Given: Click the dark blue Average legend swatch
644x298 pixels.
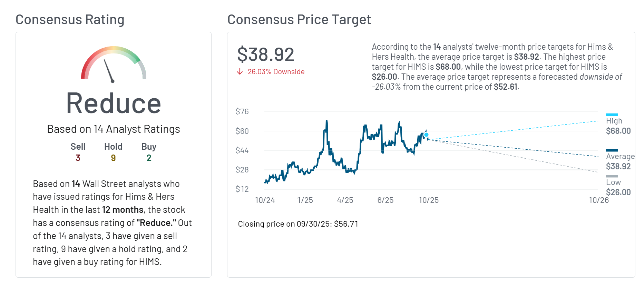Looking at the screenshot, I should tap(612, 150).
